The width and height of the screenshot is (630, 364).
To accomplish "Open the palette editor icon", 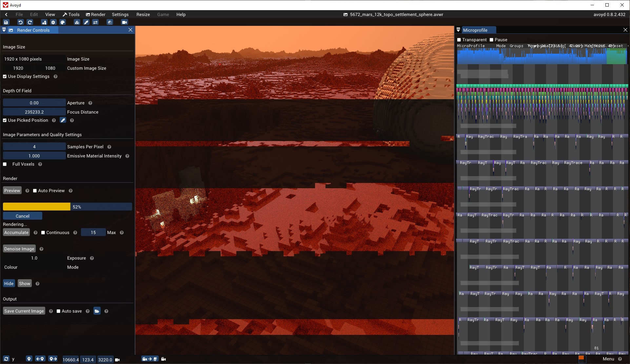I will click(x=63, y=22).
